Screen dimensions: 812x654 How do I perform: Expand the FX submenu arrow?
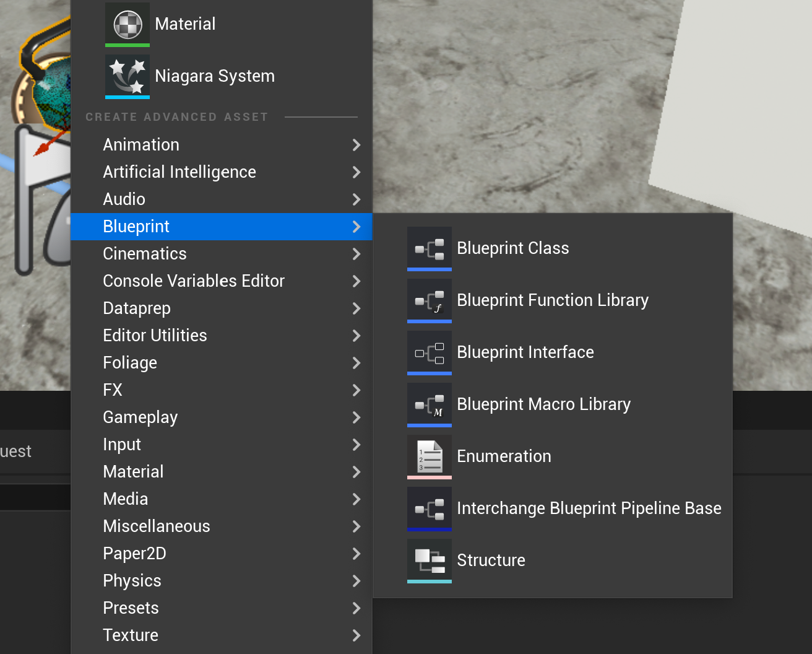tap(356, 390)
